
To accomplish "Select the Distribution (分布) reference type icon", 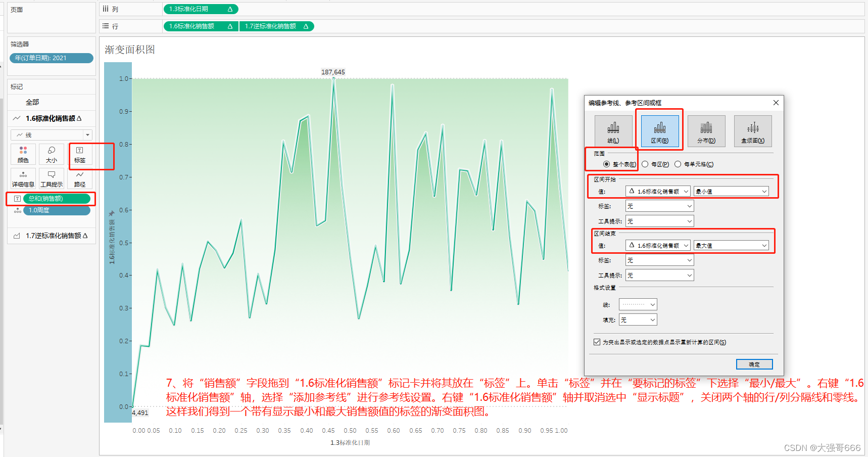I will pyautogui.click(x=706, y=131).
